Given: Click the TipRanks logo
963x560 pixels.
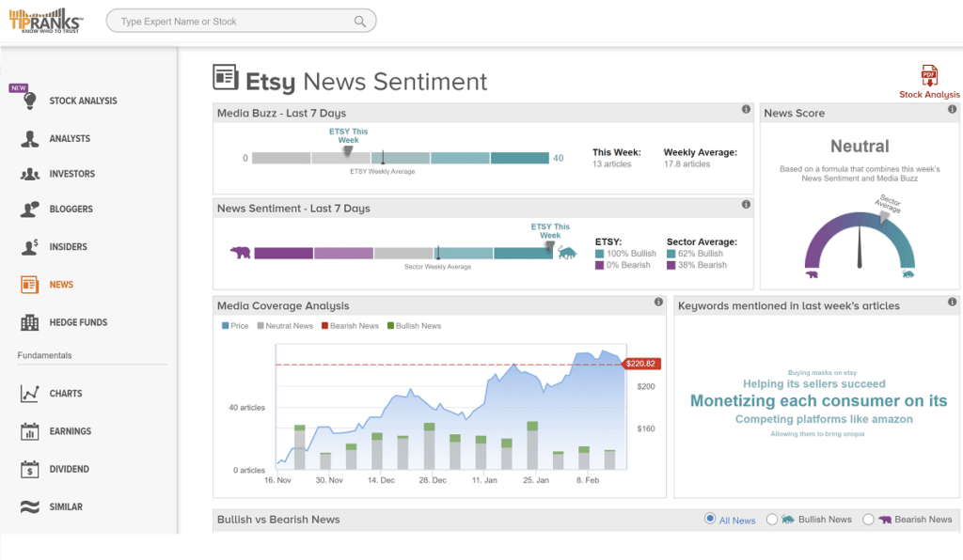Looking at the screenshot, I should pyautogui.click(x=46, y=21).
